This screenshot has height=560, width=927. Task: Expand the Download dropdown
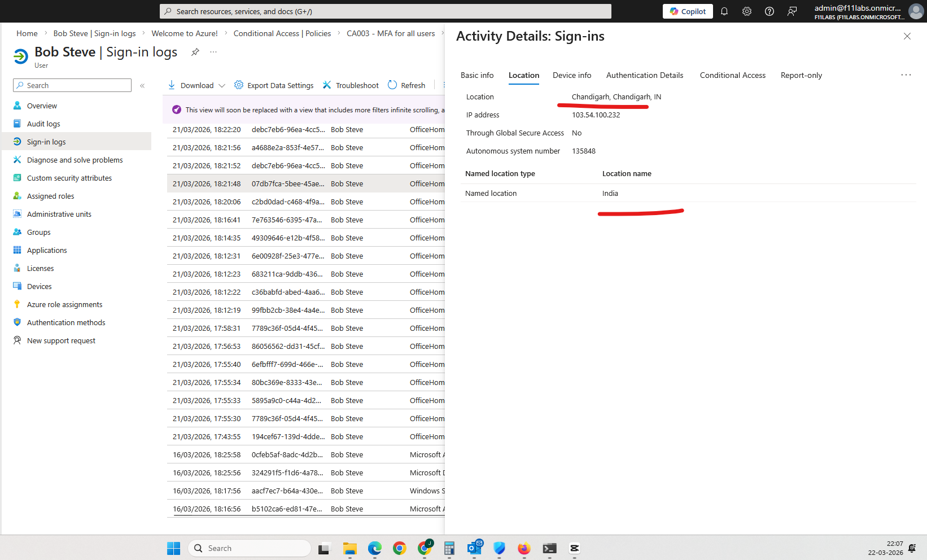[222, 86]
